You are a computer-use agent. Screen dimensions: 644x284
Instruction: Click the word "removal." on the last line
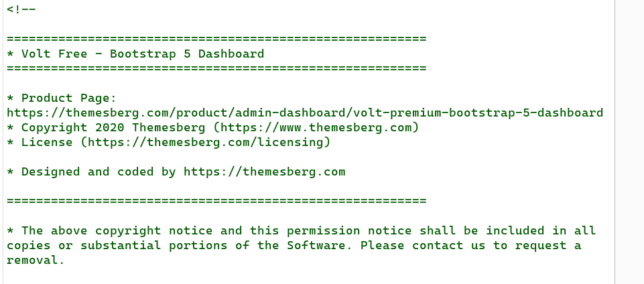[36, 260]
